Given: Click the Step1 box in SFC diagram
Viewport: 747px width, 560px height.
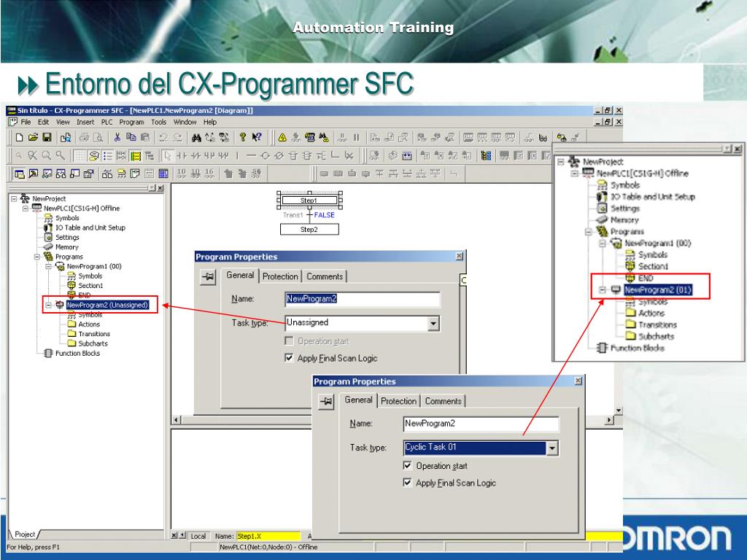Looking at the screenshot, I should pyautogui.click(x=309, y=201).
